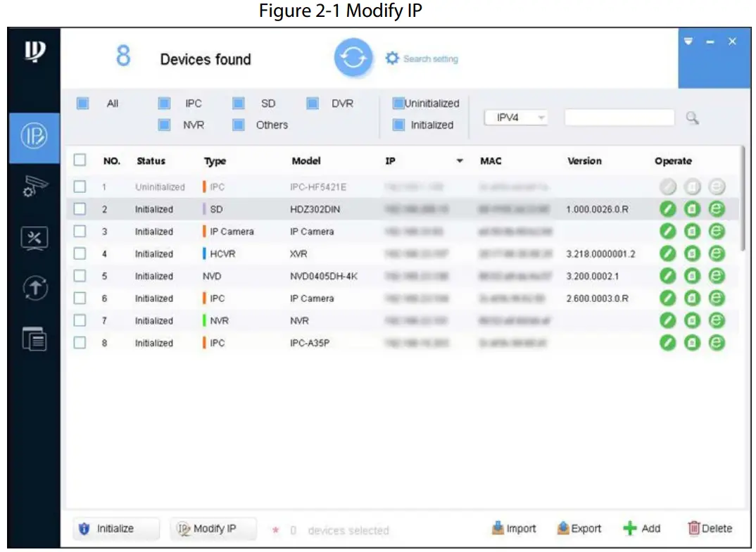
Task: Toggle the NVR filter checkbox
Action: [x=165, y=125]
